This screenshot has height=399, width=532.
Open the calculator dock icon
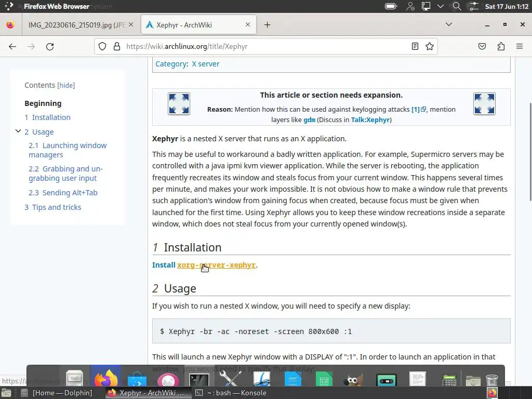pyautogui.click(x=449, y=380)
